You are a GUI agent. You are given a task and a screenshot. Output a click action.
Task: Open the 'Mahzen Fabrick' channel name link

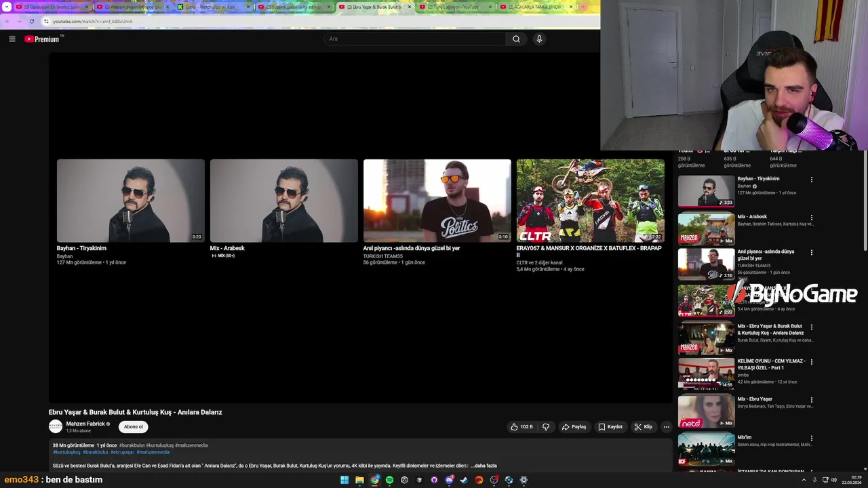[x=85, y=424]
